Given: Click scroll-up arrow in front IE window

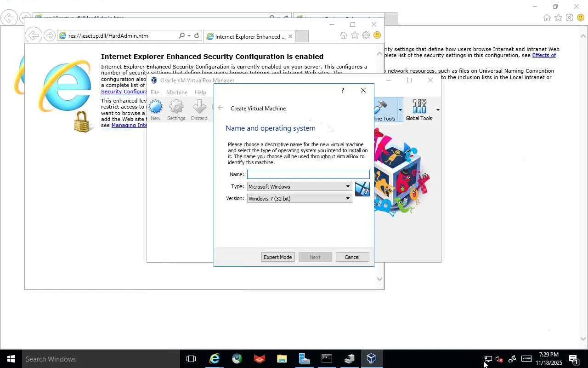Looking at the screenshot, I should click(379, 54).
